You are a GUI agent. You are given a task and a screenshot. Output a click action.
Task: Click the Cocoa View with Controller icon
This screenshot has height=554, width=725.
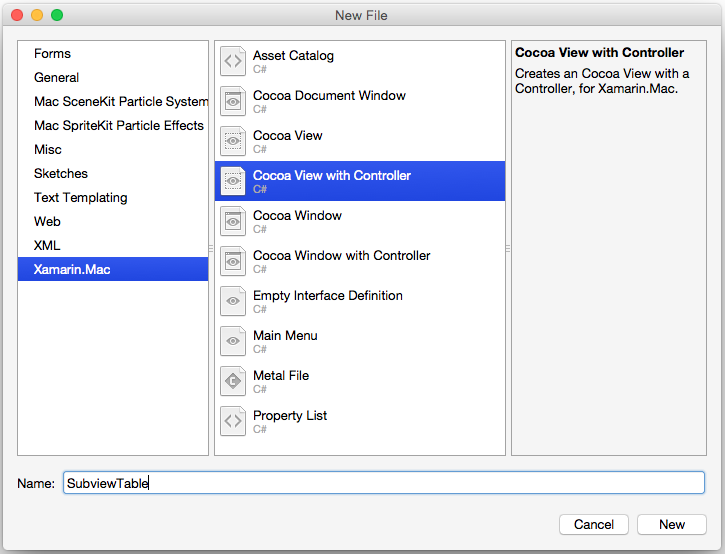point(233,181)
